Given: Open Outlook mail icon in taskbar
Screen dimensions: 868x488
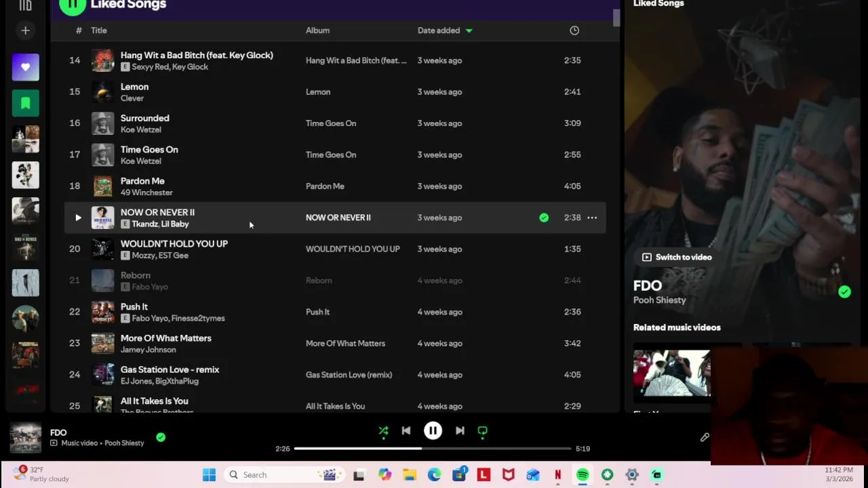Looking at the screenshot, I should tap(533, 475).
